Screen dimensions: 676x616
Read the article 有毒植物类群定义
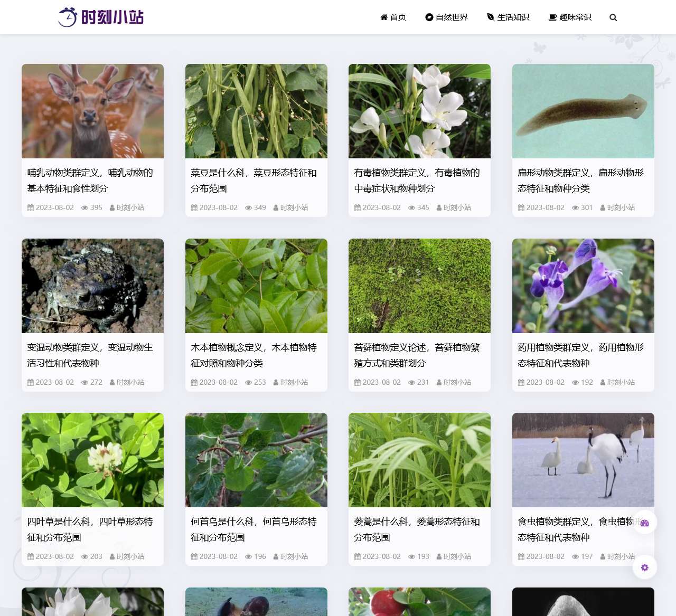[x=417, y=181]
